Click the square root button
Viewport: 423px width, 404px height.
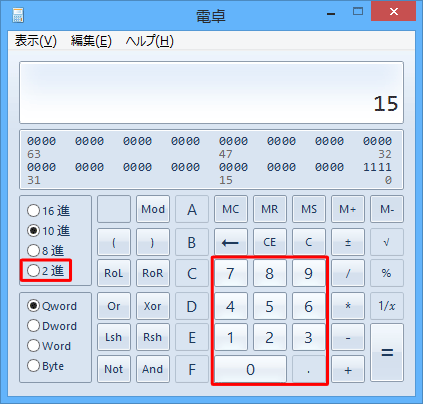[x=387, y=242]
